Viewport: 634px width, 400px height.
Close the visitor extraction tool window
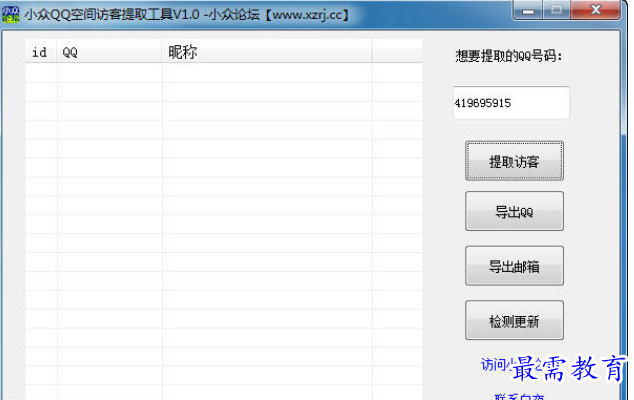point(595,10)
